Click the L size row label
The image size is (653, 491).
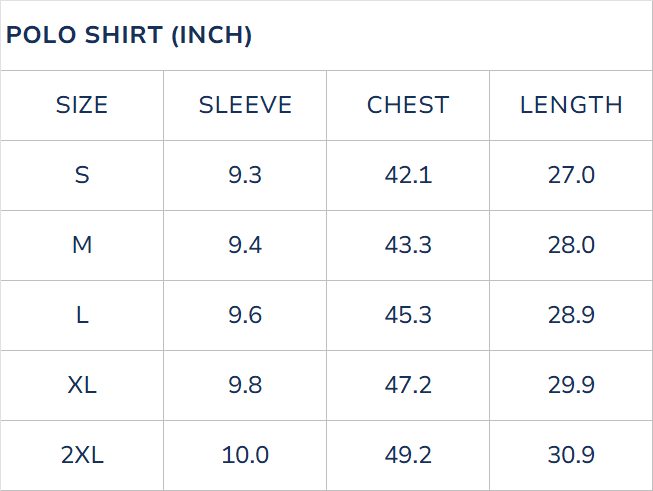[x=82, y=315]
